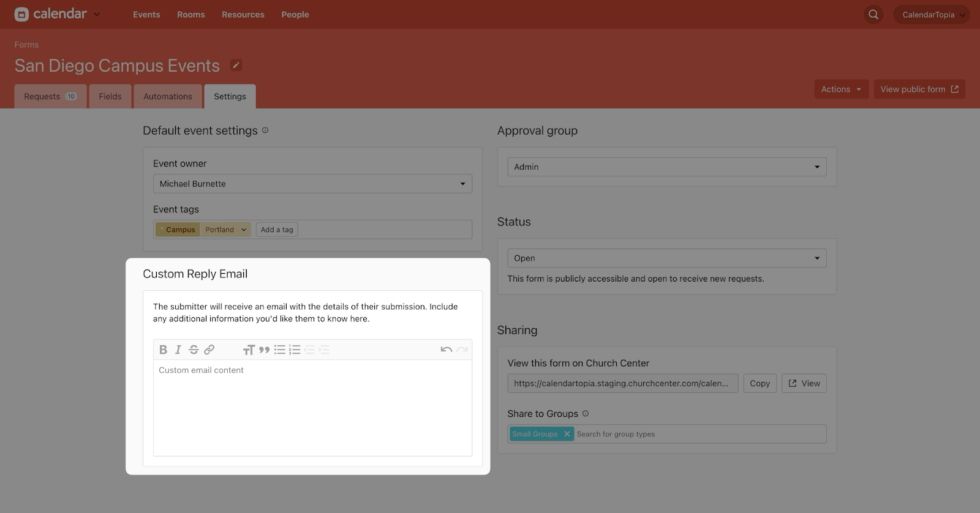
Task: Expand the Approval group Admin dropdown
Action: pyautogui.click(x=666, y=167)
